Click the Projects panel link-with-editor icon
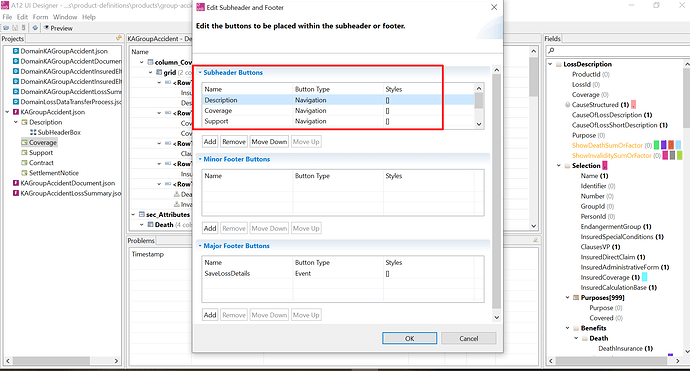 (118, 38)
